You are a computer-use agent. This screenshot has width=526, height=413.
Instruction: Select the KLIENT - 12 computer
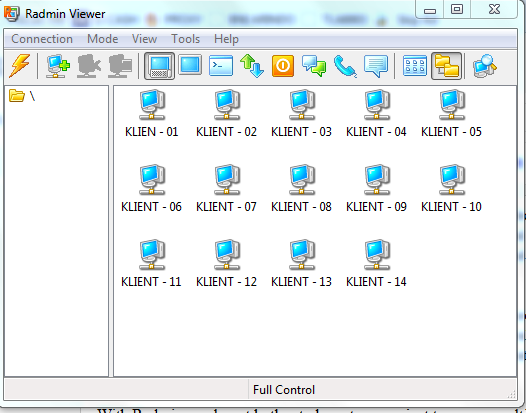coord(226,264)
